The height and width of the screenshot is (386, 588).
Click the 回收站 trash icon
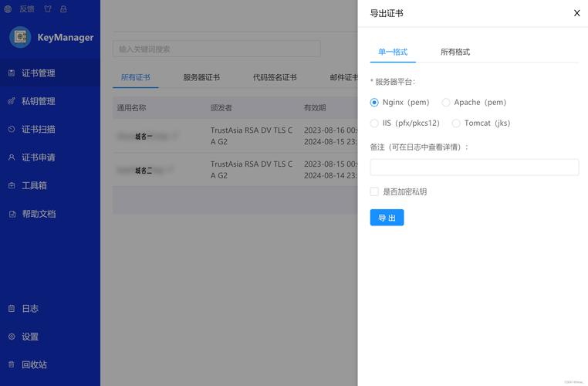coord(12,364)
